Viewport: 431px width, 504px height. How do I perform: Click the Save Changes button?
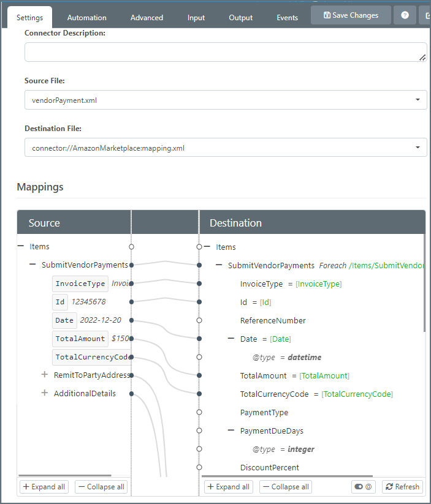(351, 15)
